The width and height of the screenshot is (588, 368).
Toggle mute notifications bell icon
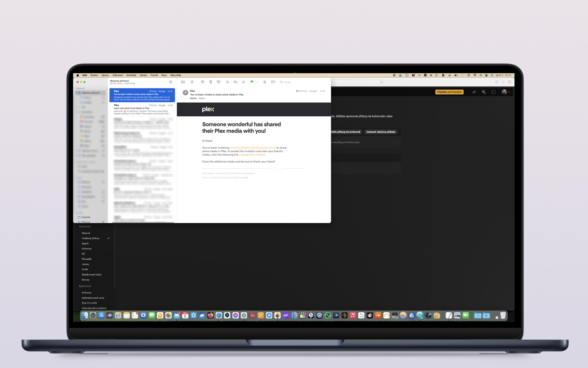click(x=265, y=82)
